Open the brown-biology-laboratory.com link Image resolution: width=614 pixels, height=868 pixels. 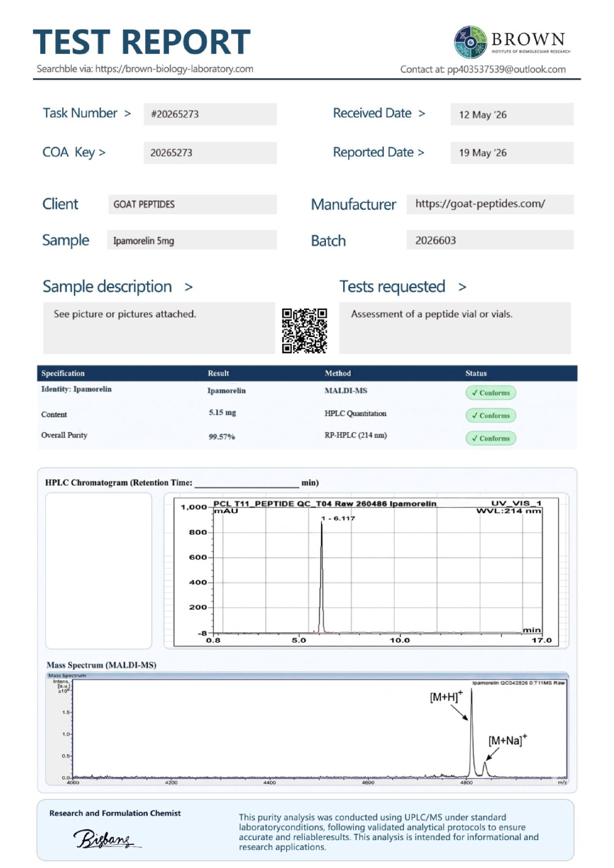(x=174, y=69)
